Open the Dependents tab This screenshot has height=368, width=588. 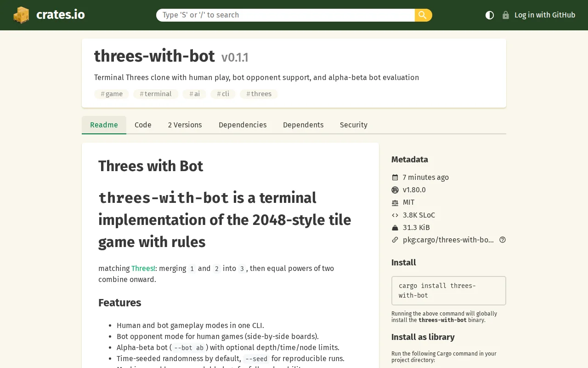[303, 125]
